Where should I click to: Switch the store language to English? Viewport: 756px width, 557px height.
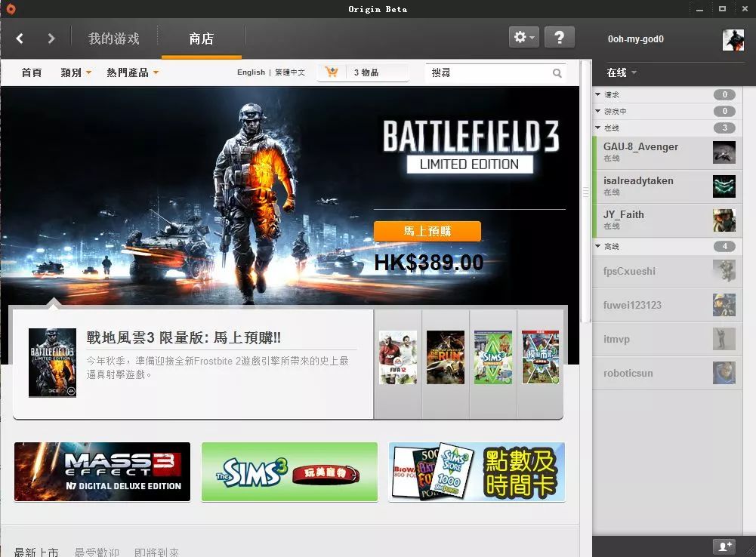[x=251, y=72]
